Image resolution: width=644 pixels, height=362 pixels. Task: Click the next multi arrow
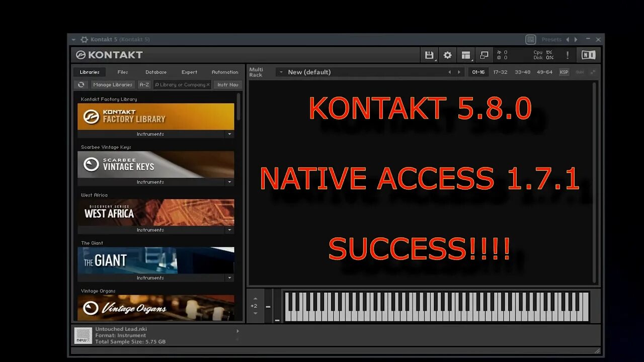point(459,72)
